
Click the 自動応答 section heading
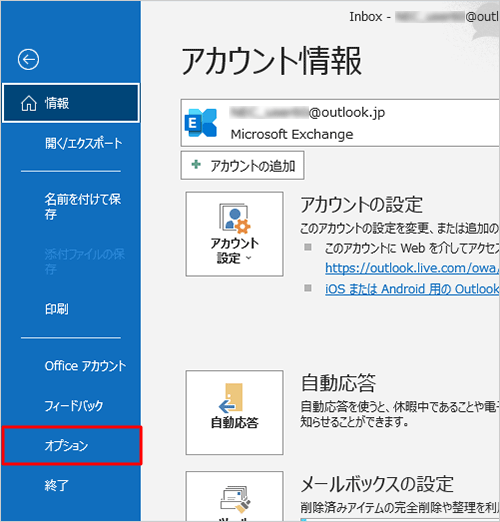point(338,383)
